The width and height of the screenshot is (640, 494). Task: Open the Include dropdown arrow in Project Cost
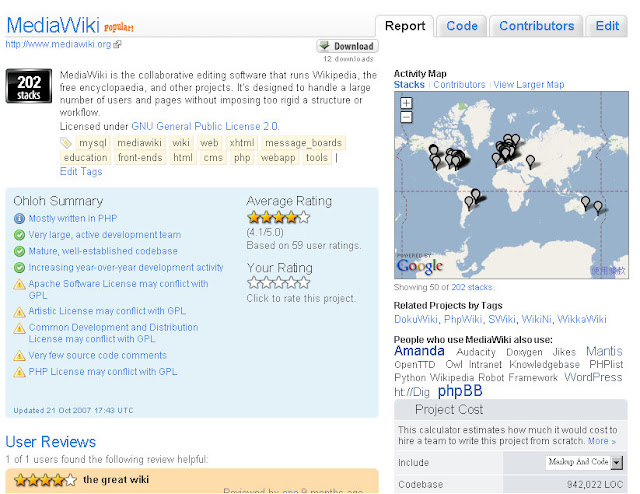coord(617,463)
